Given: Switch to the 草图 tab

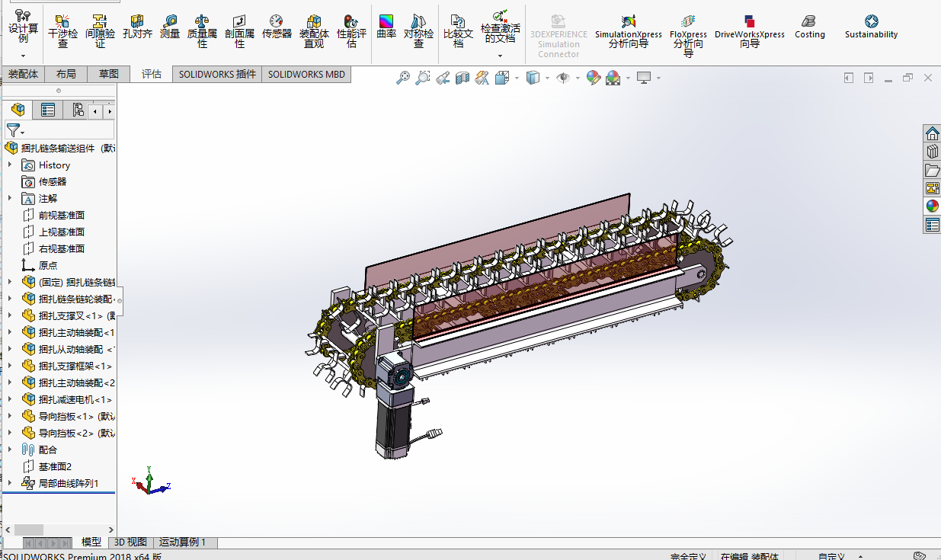Looking at the screenshot, I should pyautogui.click(x=108, y=74).
